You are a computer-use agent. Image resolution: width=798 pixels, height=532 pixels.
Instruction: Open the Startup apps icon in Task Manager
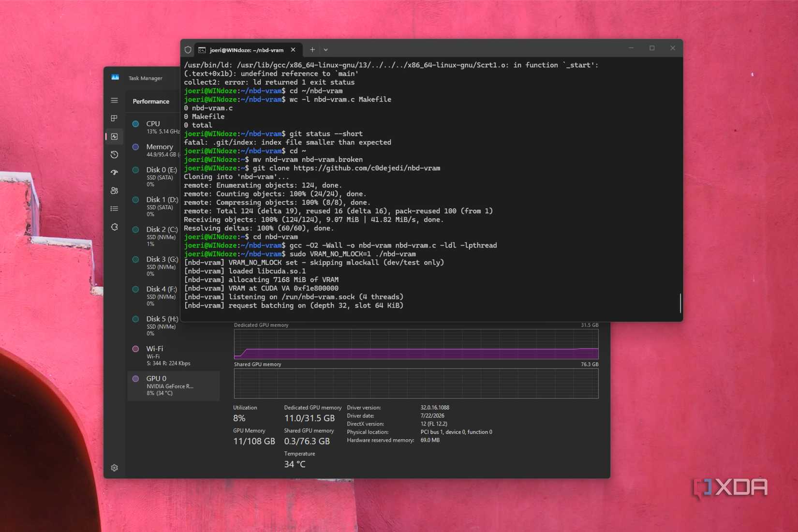[x=114, y=173]
